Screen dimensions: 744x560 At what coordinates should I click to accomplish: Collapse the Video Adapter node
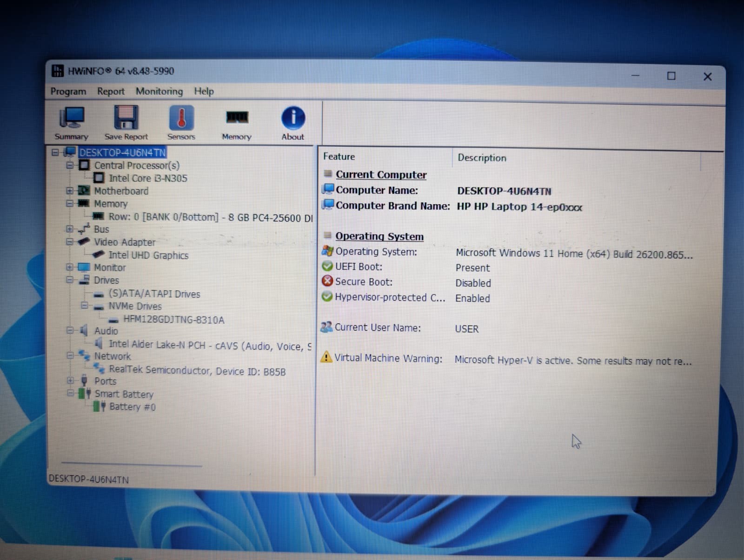click(70, 242)
